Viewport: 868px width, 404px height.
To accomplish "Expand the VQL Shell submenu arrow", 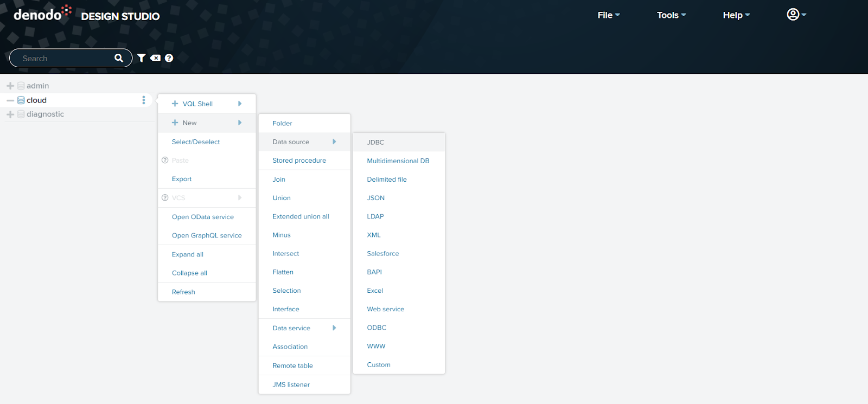I will 240,104.
